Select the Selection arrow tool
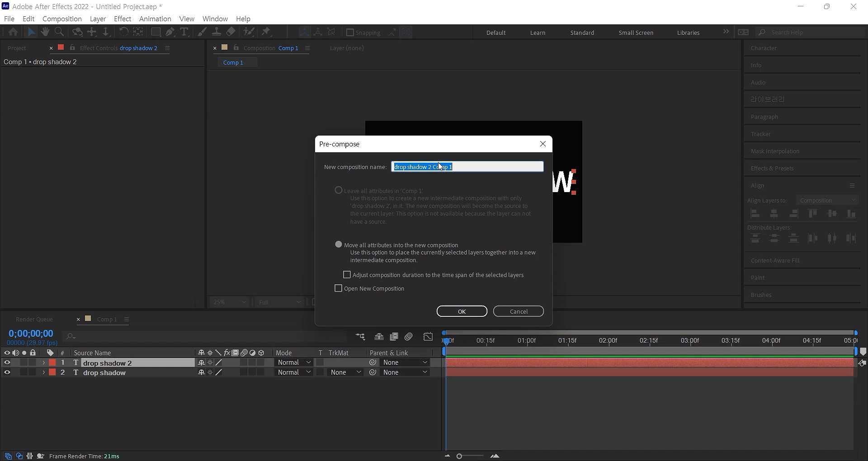Screen dimensions: 868x461 point(31,32)
